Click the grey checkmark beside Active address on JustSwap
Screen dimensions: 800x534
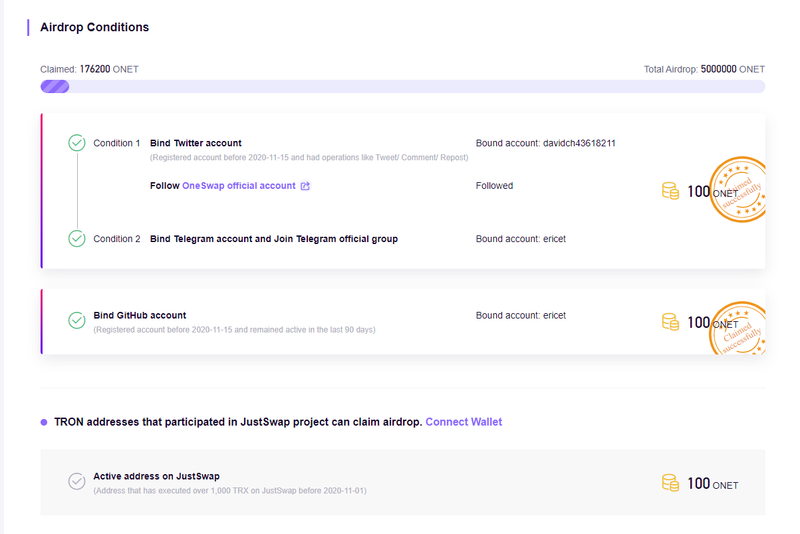(x=77, y=481)
